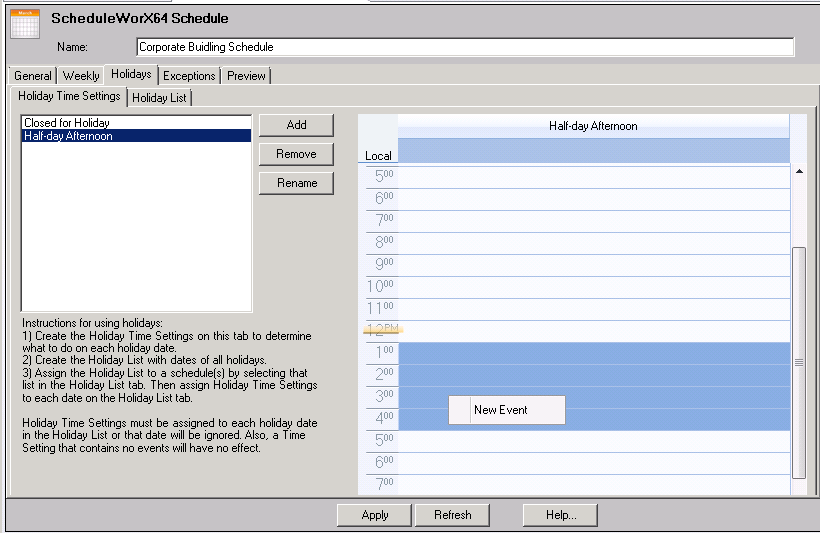Screen dimensions: 820x533
Task: Click the ScheduleWorX64 calendar icon
Action: 24,23
